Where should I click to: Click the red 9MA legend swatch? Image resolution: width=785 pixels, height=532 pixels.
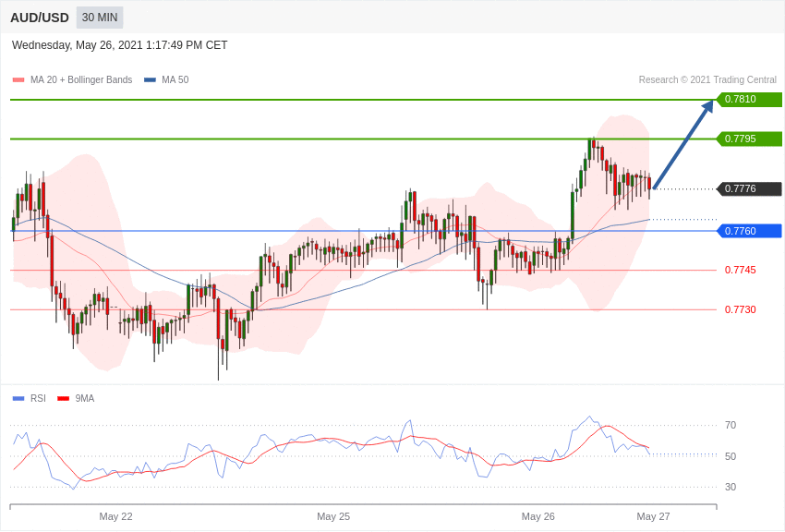point(64,399)
